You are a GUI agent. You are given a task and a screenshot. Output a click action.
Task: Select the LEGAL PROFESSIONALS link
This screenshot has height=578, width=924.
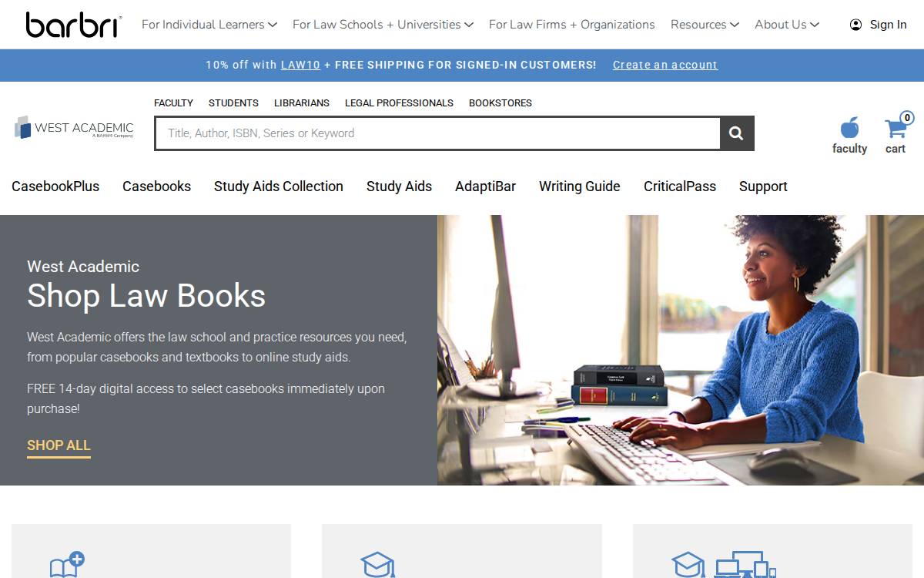click(399, 102)
